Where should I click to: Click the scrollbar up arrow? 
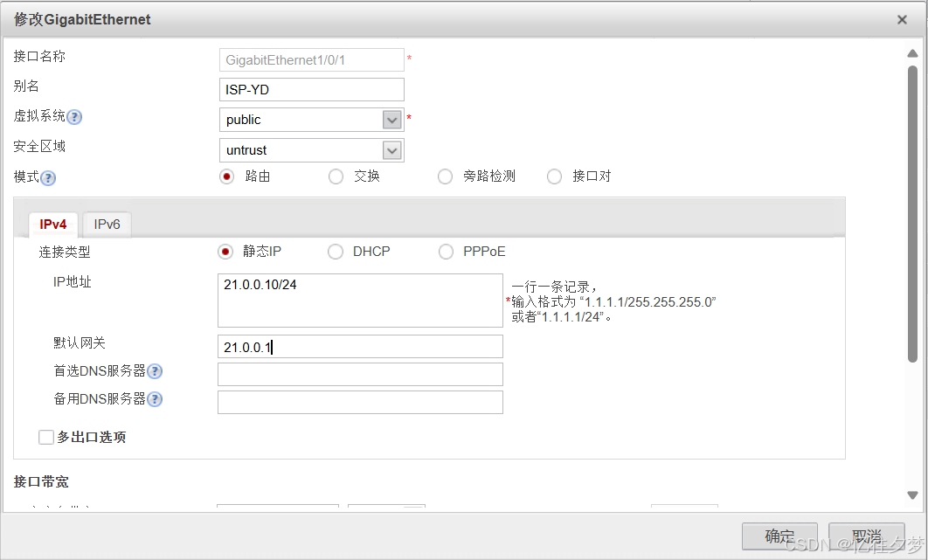coord(912,54)
